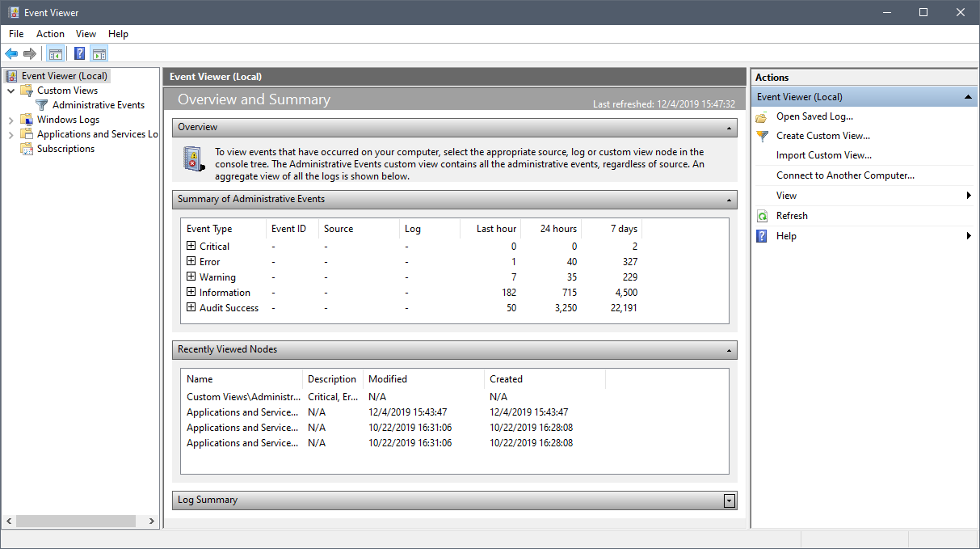Expand the Warning event type row
The height and width of the screenshot is (549, 980).
point(191,277)
